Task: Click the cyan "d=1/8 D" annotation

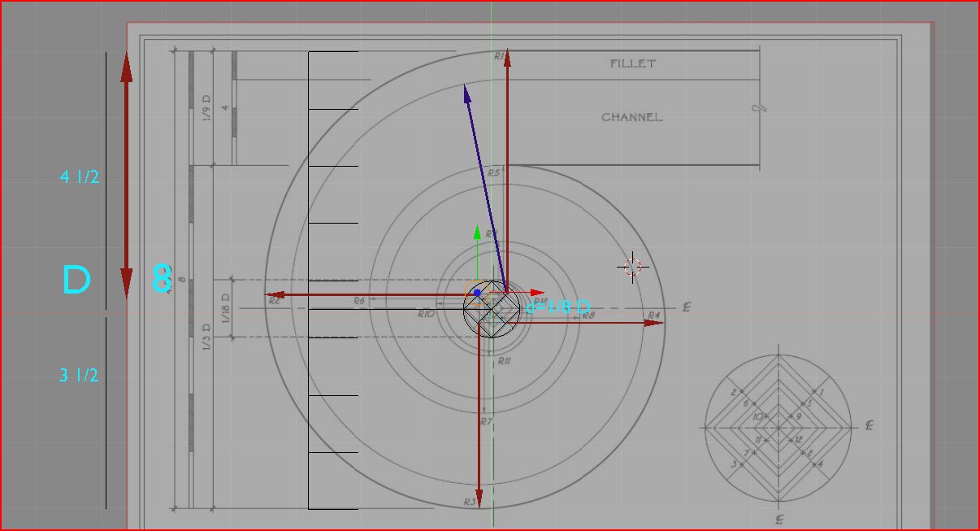Action: pos(557,307)
